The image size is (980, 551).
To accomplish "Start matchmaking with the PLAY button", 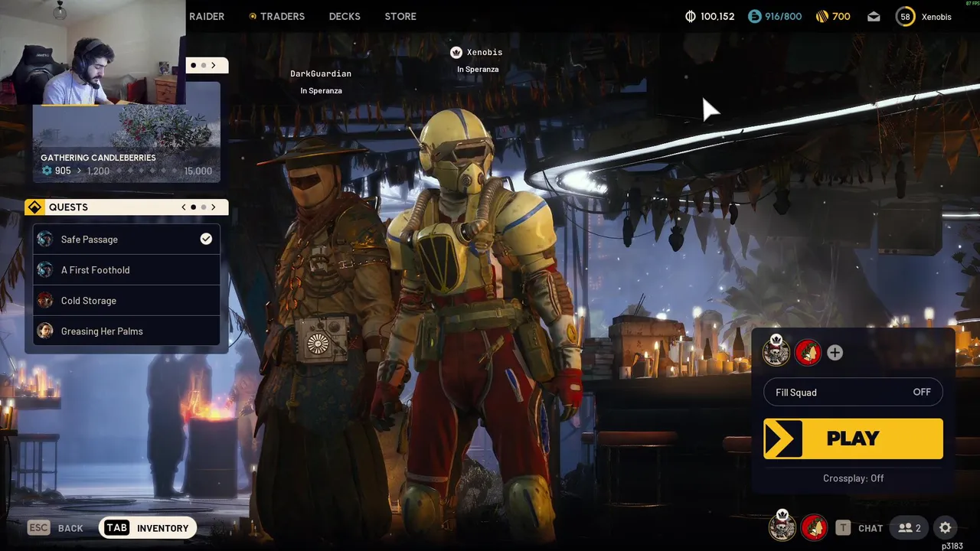I will point(853,439).
